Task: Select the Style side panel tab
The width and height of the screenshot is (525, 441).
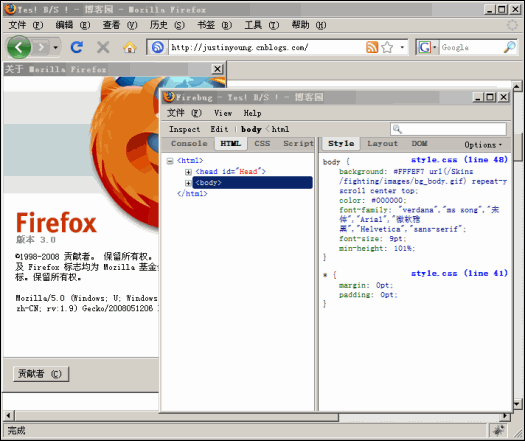Action: (341, 144)
